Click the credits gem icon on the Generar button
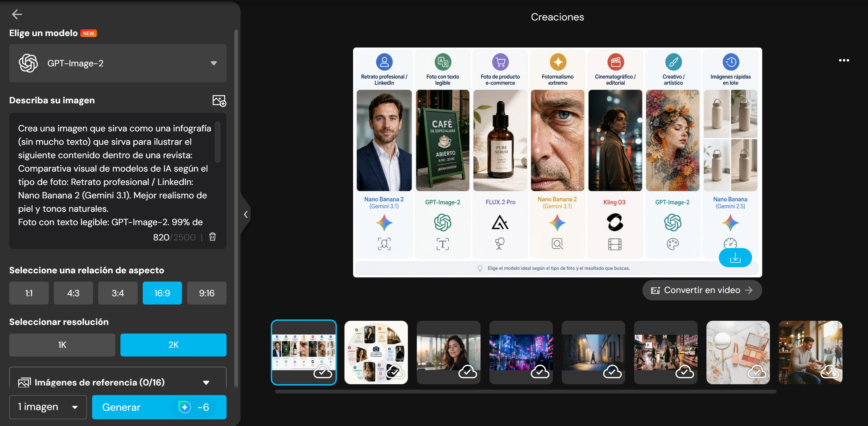 [x=184, y=407]
